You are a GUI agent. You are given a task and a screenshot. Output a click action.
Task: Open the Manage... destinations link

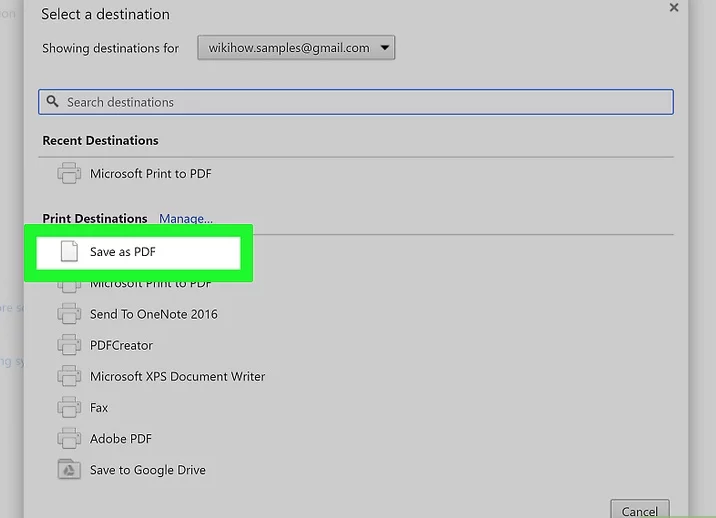click(185, 219)
